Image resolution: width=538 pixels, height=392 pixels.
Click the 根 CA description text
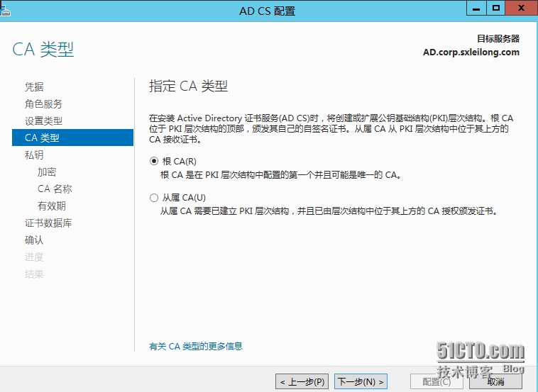pos(280,175)
